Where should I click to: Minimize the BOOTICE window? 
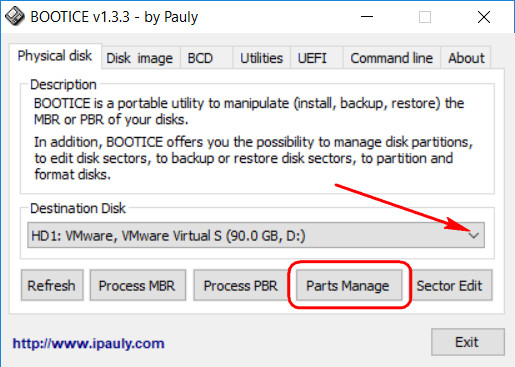click(367, 17)
